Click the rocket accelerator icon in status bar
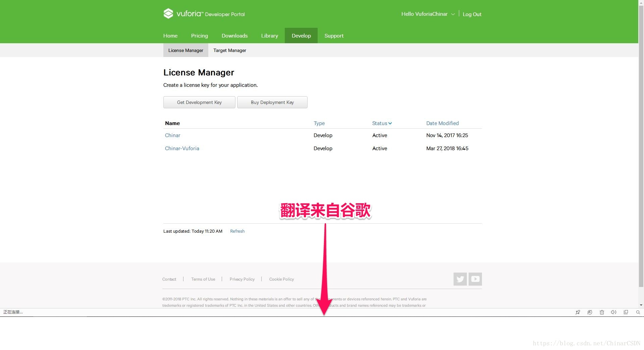The image size is (644, 350). 578,312
